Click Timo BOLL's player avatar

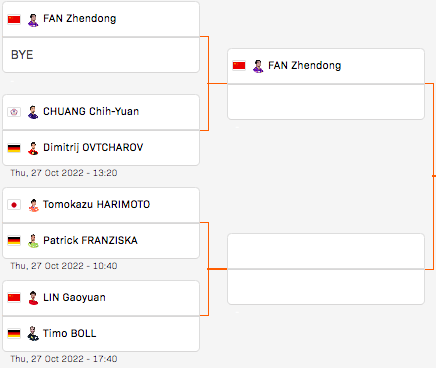pos(33,333)
